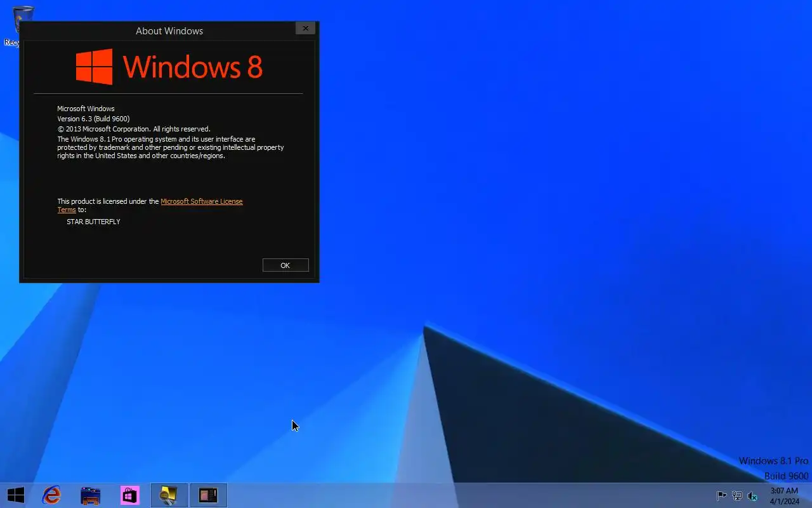
Task: Click the "Version 6.3 (Build 9600)" text
Action: 93,119
